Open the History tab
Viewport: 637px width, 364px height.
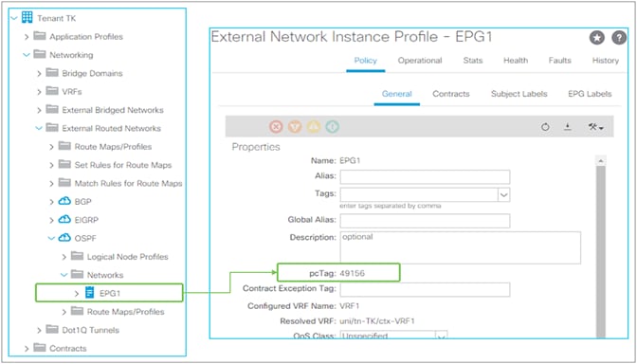[606, 61]
